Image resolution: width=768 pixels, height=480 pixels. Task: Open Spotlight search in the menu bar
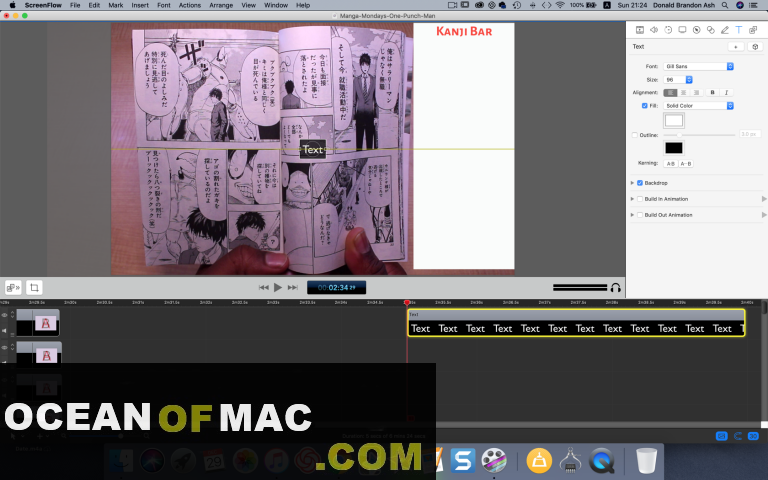point(725,5)
